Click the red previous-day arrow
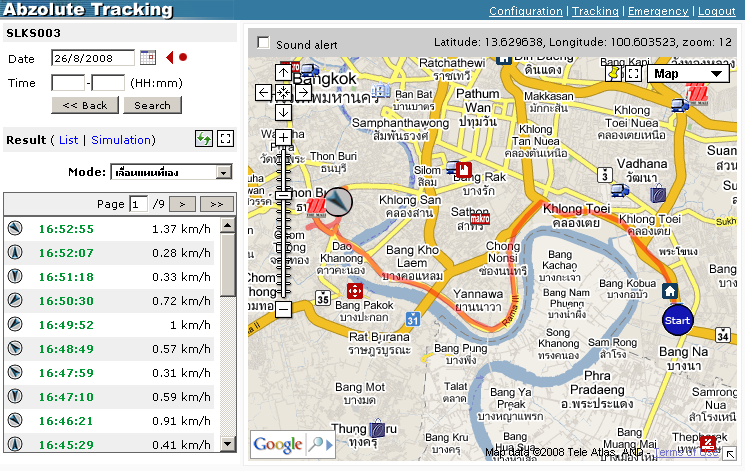The height and width of the screenshot is (471, 745). click(170, 58)
